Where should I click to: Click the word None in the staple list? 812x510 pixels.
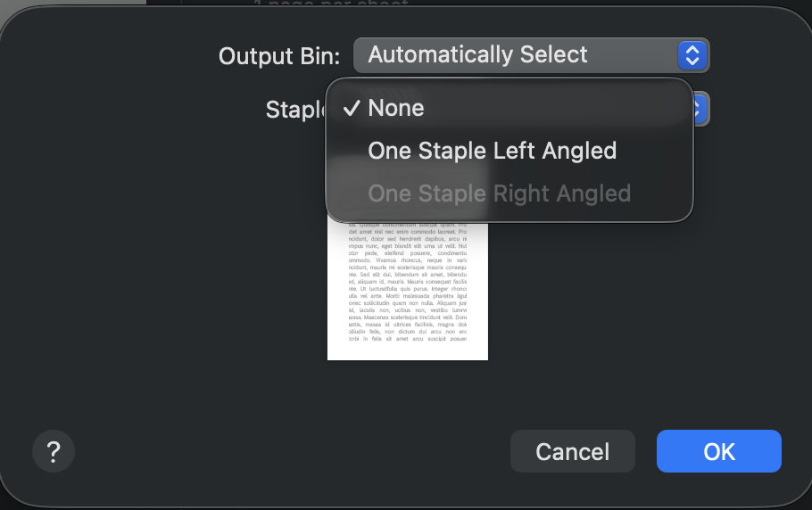click(396, 108)
